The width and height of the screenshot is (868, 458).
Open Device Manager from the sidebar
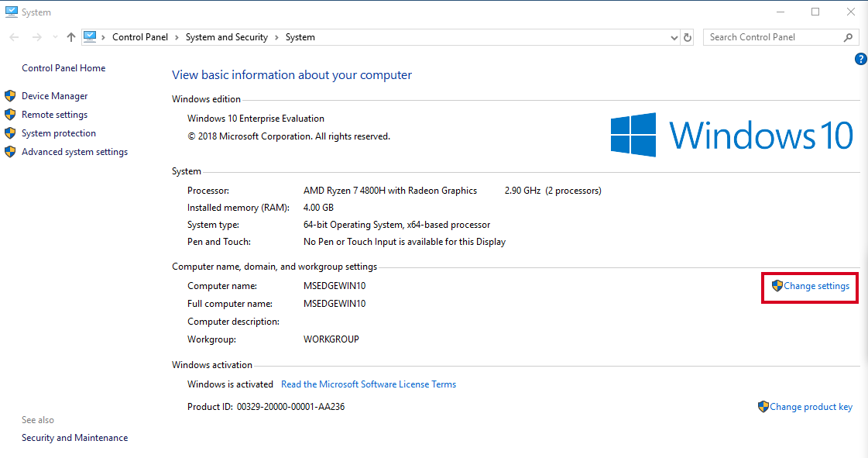(x=55, y=95)
